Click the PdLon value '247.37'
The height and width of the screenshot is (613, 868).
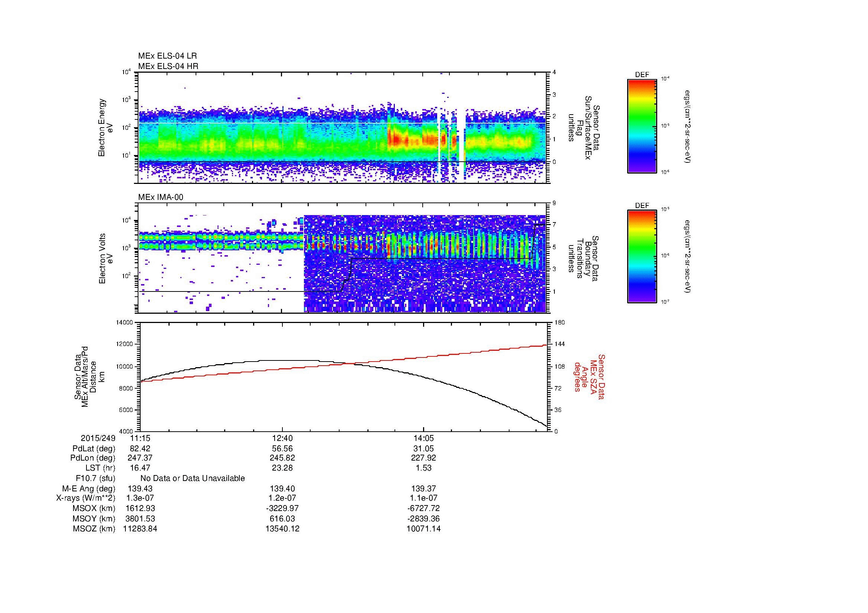pyautogui.click(x=140, y=458)
